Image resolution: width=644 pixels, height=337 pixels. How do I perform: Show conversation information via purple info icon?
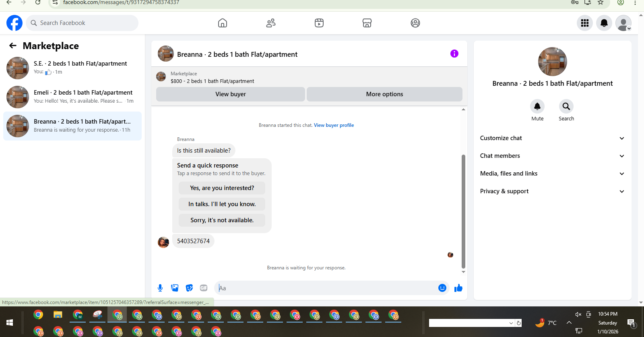pyautogui.click(x=454, y=54)
